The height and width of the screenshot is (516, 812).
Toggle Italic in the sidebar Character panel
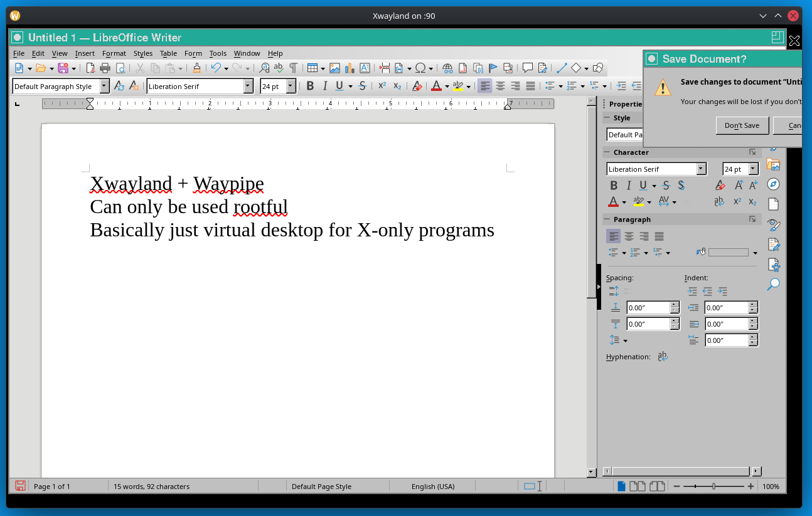[x=628, y=186]
